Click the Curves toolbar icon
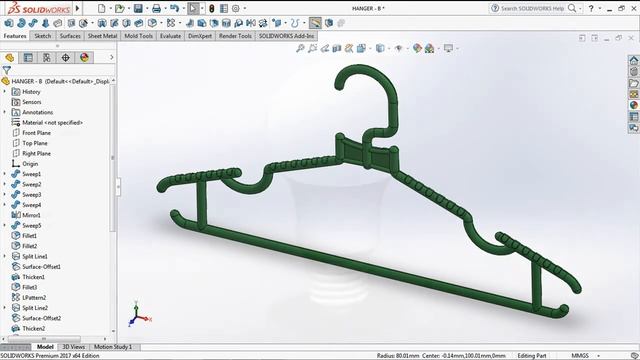Screen dimensions: 640x360 point(295,23)
